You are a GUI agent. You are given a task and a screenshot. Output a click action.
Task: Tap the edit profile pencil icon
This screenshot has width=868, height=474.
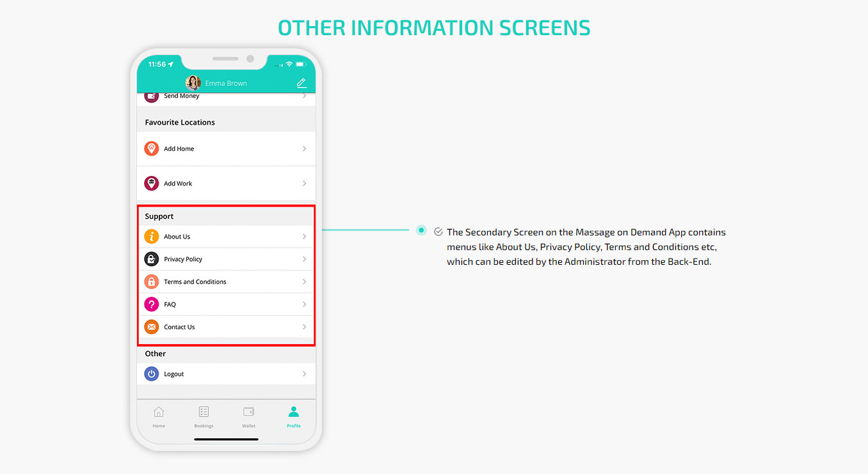301,83
